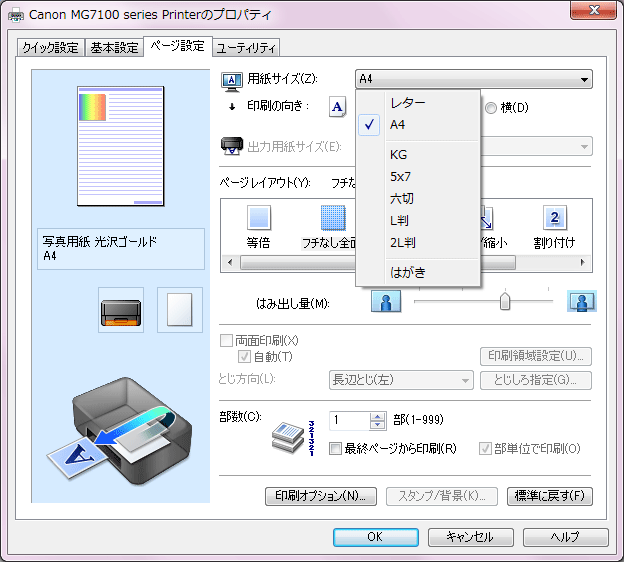Choose 2L判 from paper size list
The height and width of the screenshot is (562, 624).
pyautogui.click(x=418, y=242)
